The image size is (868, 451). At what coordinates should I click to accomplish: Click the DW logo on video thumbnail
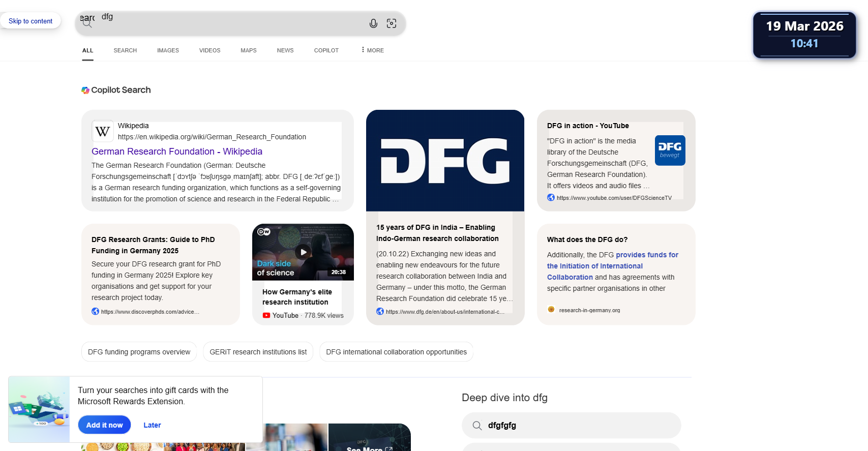(263, 232)
